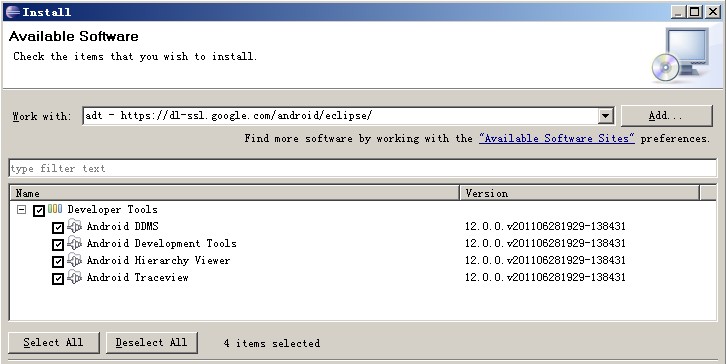Open the Available Software Sites link

click(x=557, y=138)
